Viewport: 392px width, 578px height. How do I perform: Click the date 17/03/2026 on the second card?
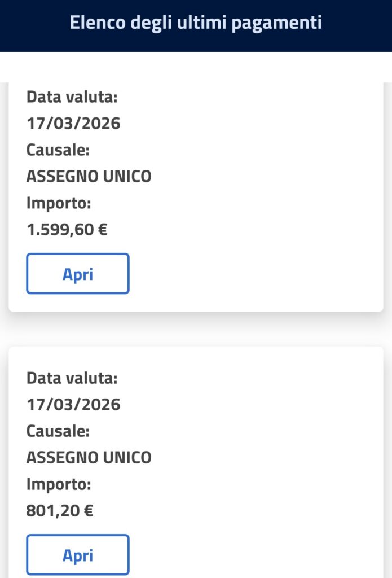pyautogui.click(x=73, y=404)
